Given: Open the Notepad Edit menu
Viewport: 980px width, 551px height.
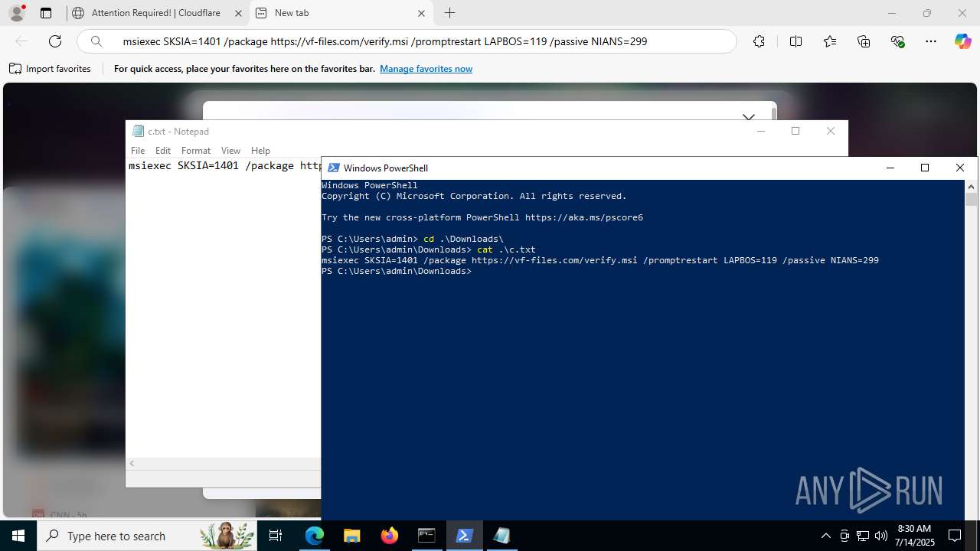Looking at the screenshot, I should click(163, 151).
